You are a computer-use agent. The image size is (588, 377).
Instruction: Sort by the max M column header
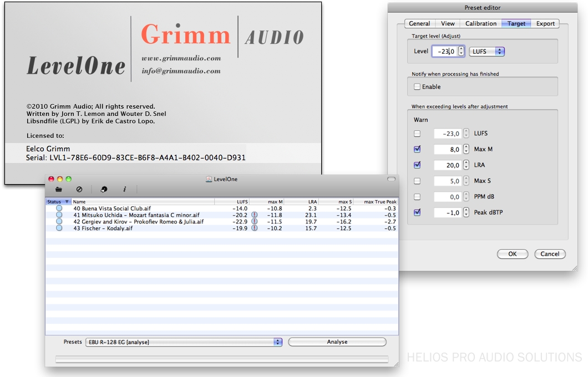(x=267, y=202)
